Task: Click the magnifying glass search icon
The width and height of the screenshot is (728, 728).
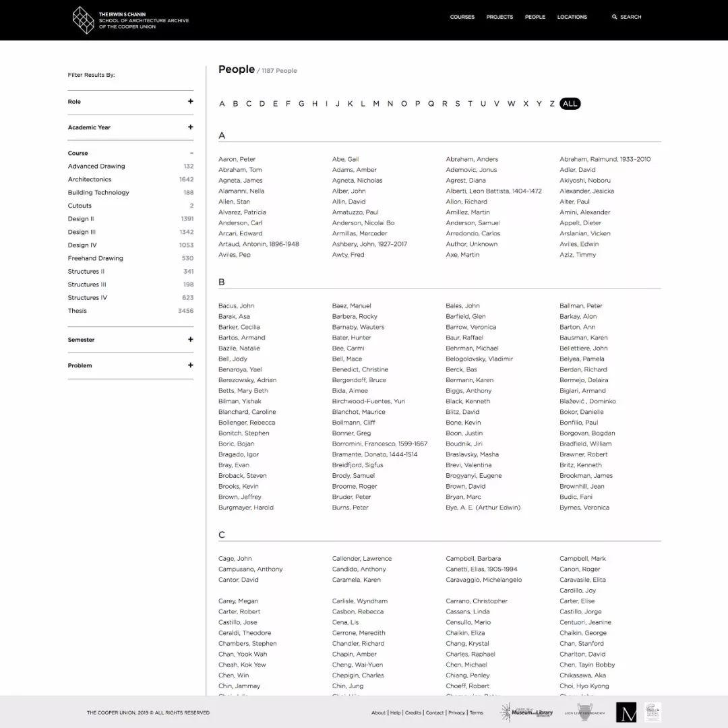Action: point(614,17)
